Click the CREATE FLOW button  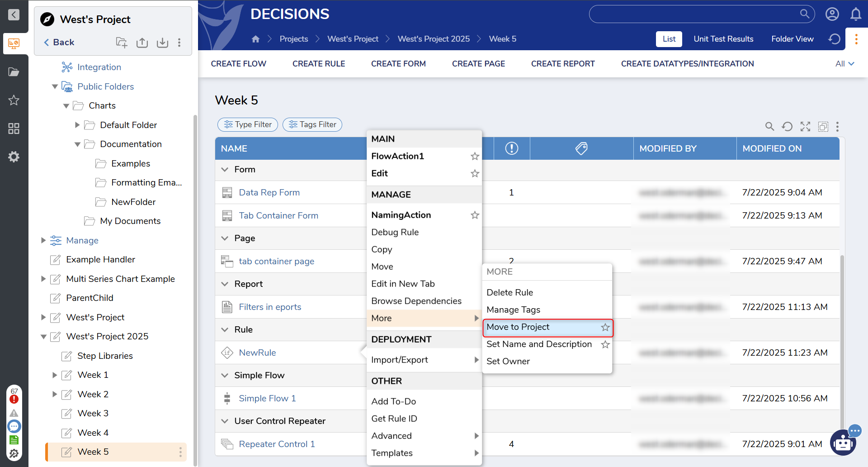point(238,64)
